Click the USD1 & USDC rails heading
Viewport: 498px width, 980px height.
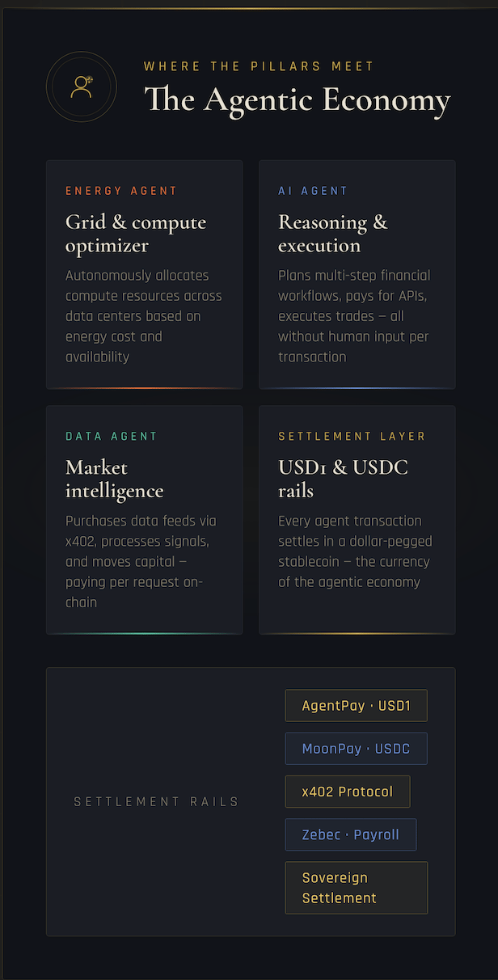[343, 479]
